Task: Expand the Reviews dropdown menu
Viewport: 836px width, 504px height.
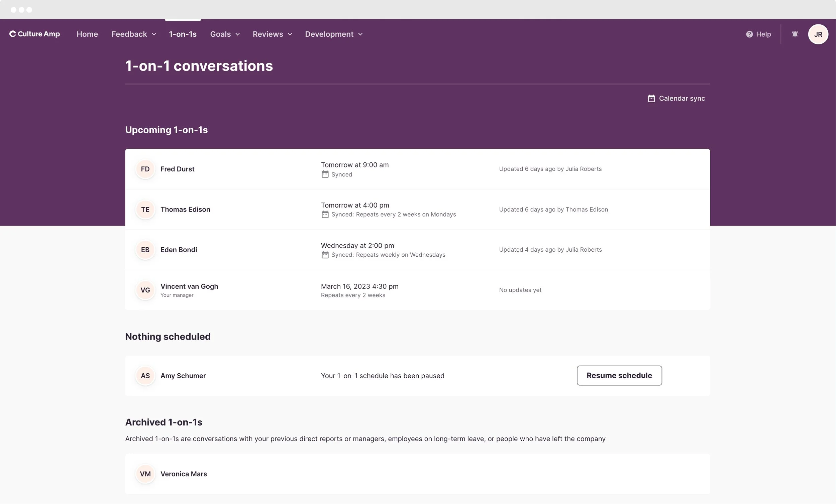Action: [273, 34]
